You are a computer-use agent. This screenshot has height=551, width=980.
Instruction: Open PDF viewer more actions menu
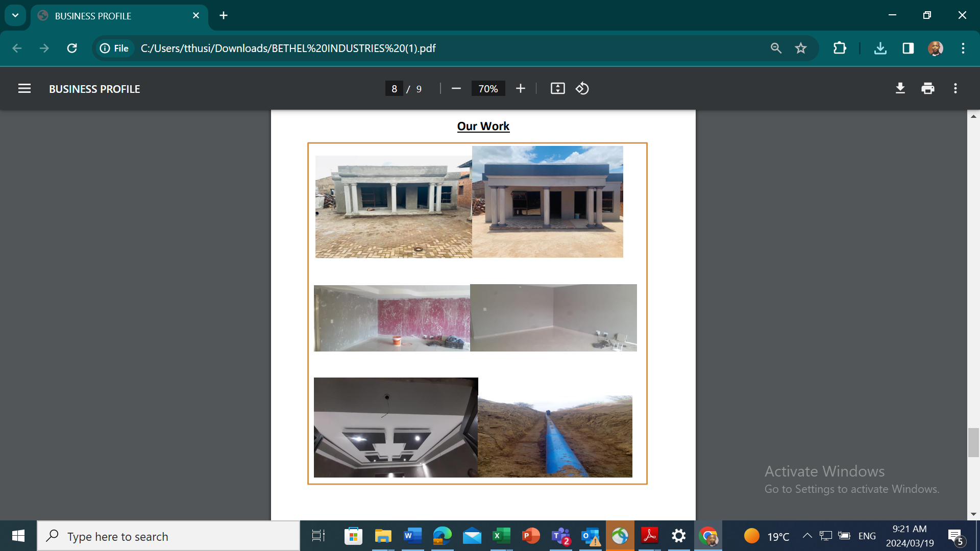click(955, 89)
